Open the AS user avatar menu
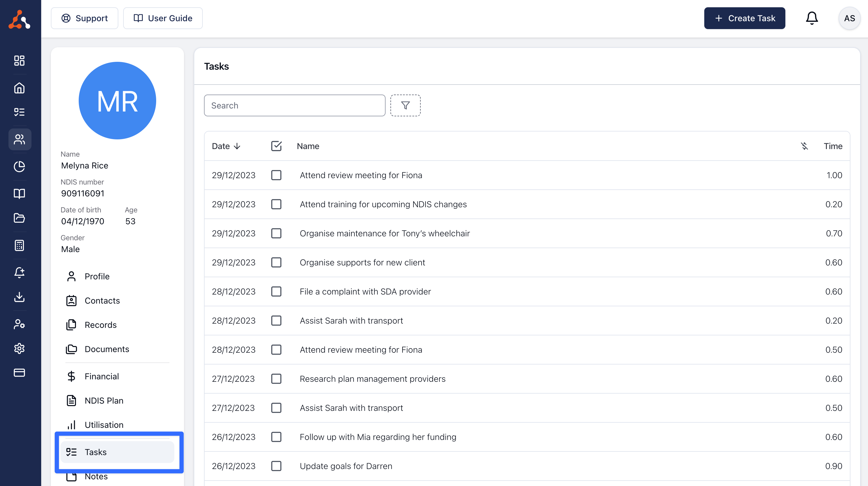This screenshot has width=868, height=486. coord(849,18)
